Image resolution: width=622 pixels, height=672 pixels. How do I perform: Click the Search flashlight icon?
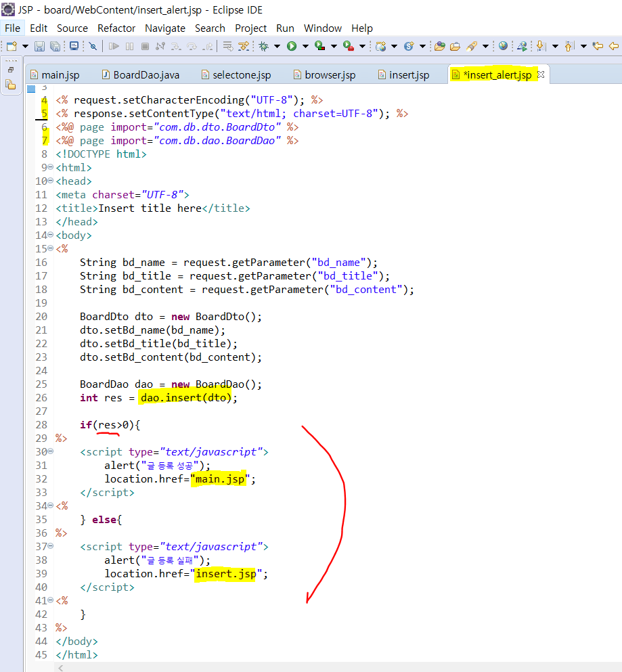coord(472,46)
